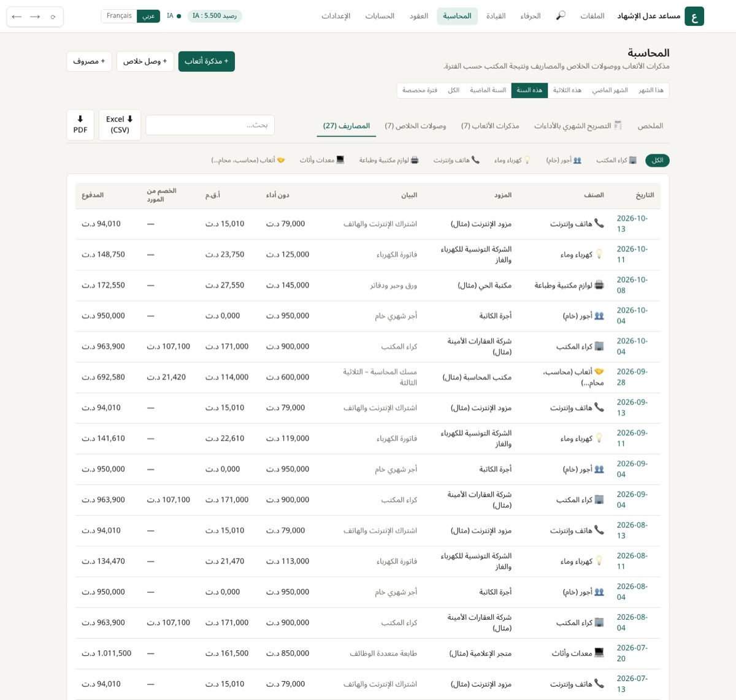Click the description ورق وحبر ودفاتر

(x=394, y=285)
